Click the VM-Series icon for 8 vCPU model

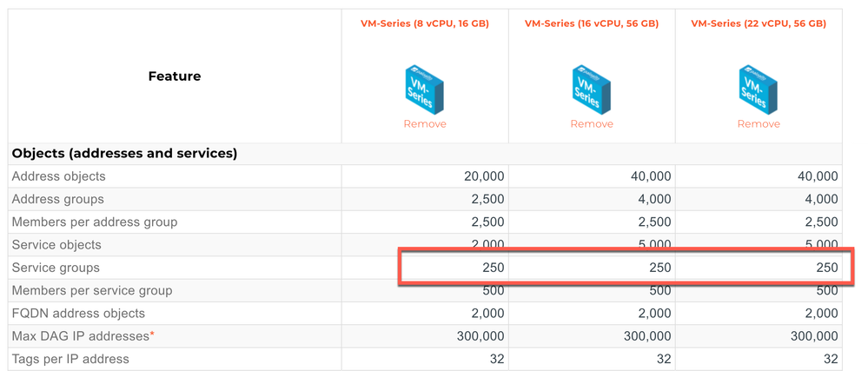click(425, 87)
